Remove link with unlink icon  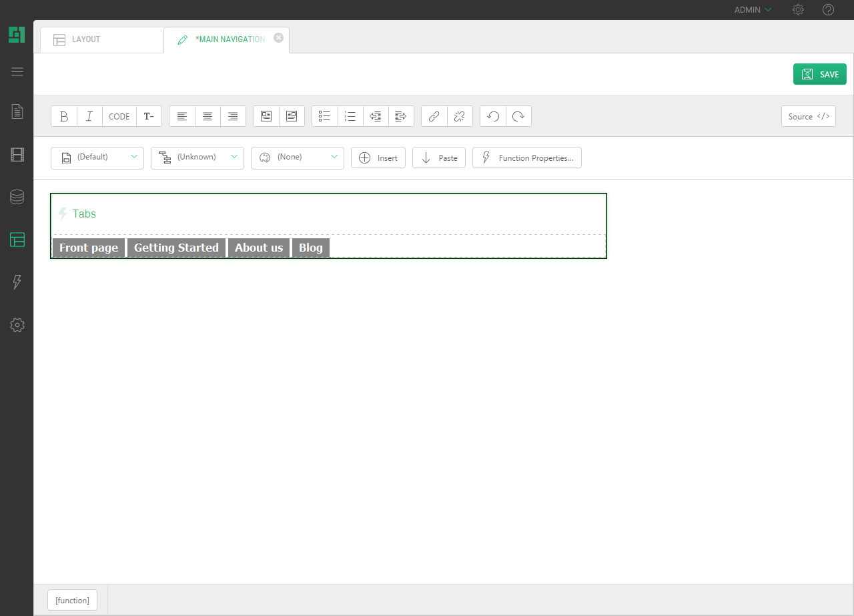pos(459,116)
